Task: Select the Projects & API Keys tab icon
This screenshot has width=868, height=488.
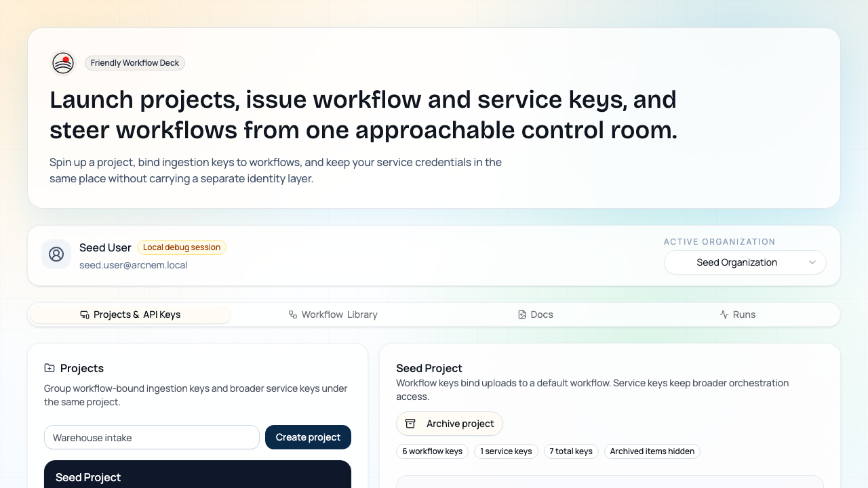Action: 84,314
